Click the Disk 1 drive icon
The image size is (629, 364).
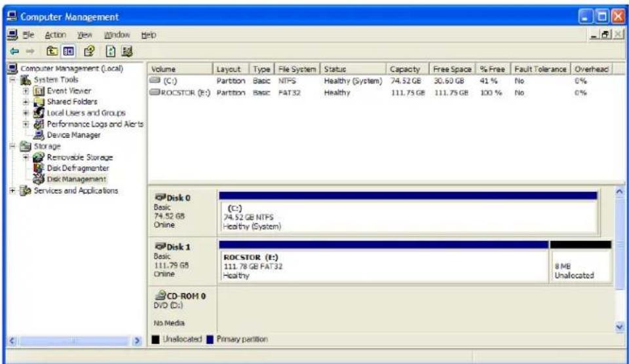tap(161, 246)
